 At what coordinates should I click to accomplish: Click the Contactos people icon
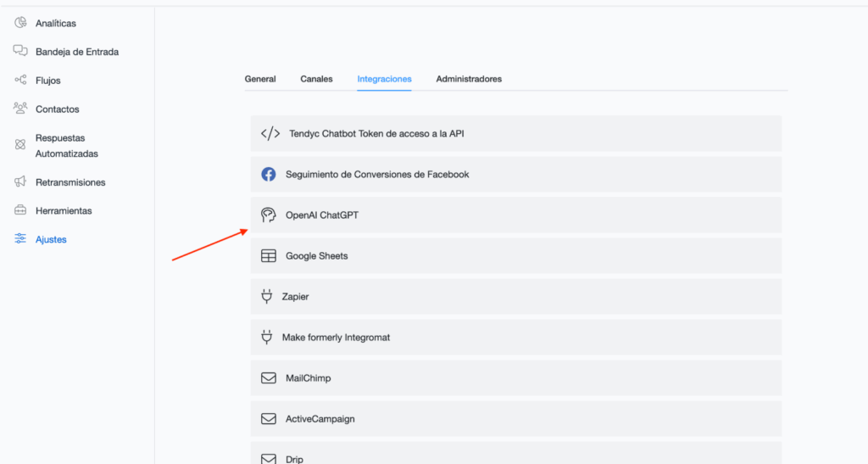click(20, 109)
